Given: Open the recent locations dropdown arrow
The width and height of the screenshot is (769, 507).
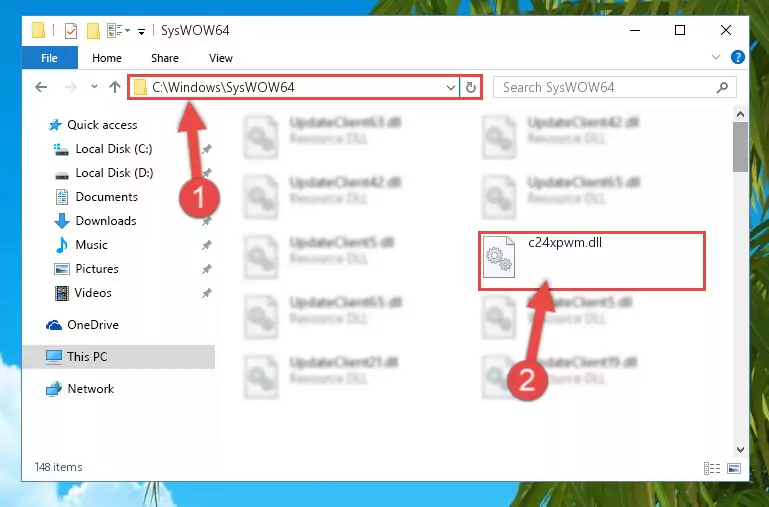Looking at the screenshot, I should 94,87.
